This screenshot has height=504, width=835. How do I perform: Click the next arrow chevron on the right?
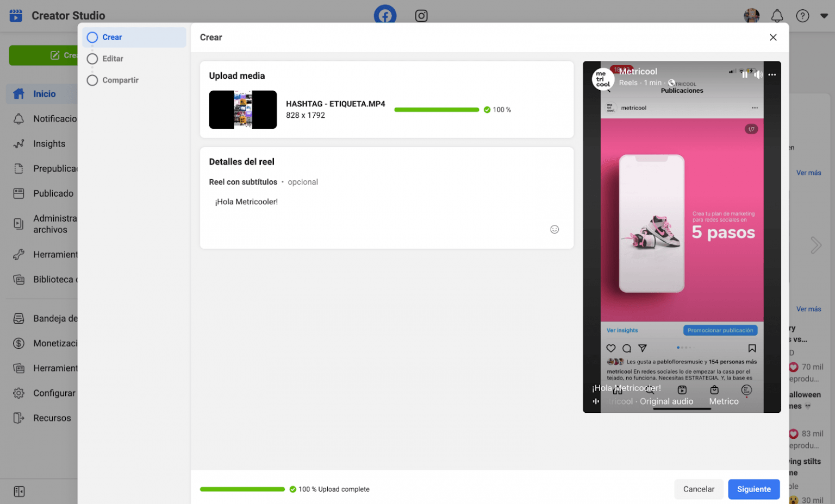815,245
